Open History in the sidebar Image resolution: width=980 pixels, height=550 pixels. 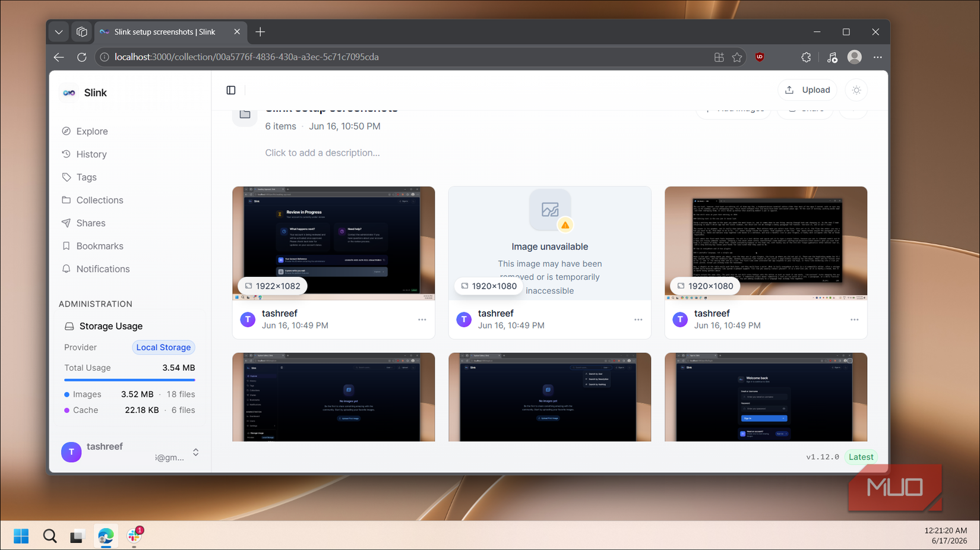[91, 154]
